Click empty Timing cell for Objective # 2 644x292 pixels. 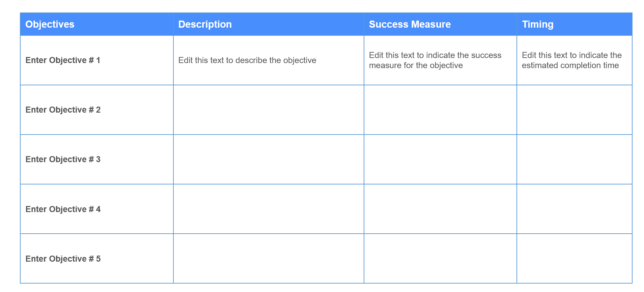[574, 110]
